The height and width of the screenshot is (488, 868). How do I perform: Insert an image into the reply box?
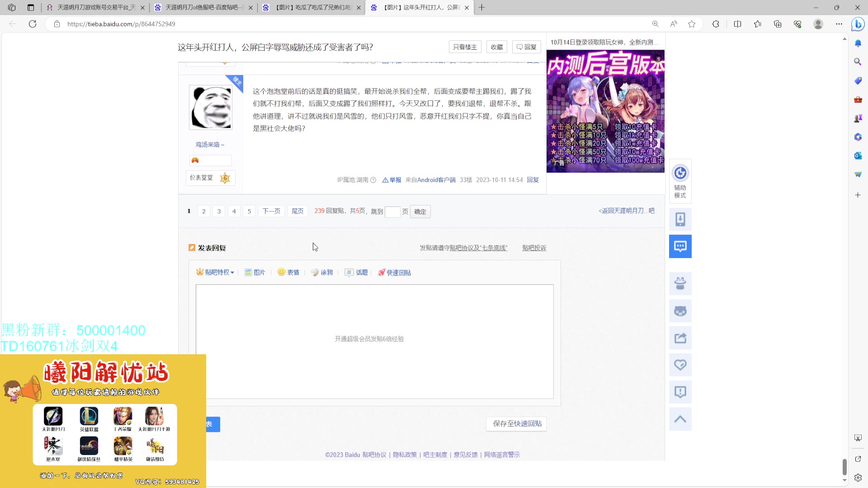click(255, 272)
